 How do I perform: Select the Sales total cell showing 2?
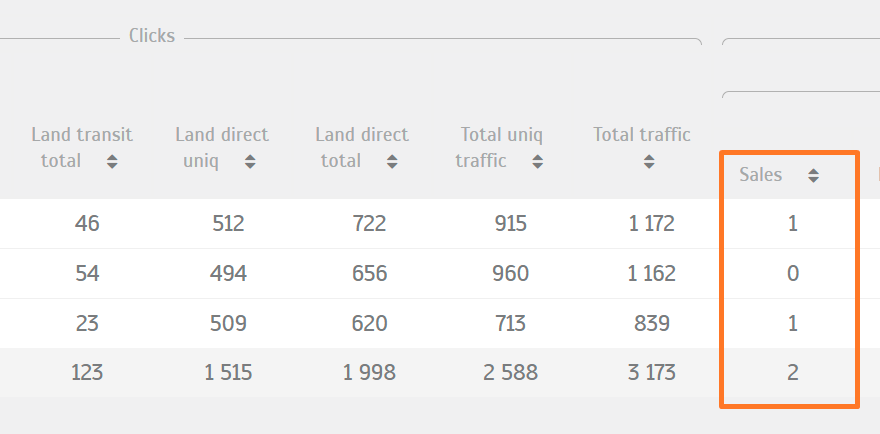(792, 373)
